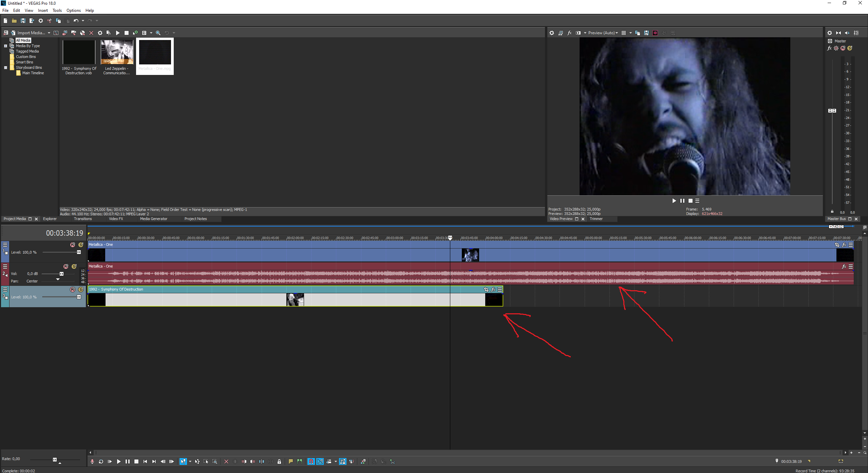Open Master Bus FX icon
The height and width of the screenshot is (473, 868).
[x=829, y=48]
